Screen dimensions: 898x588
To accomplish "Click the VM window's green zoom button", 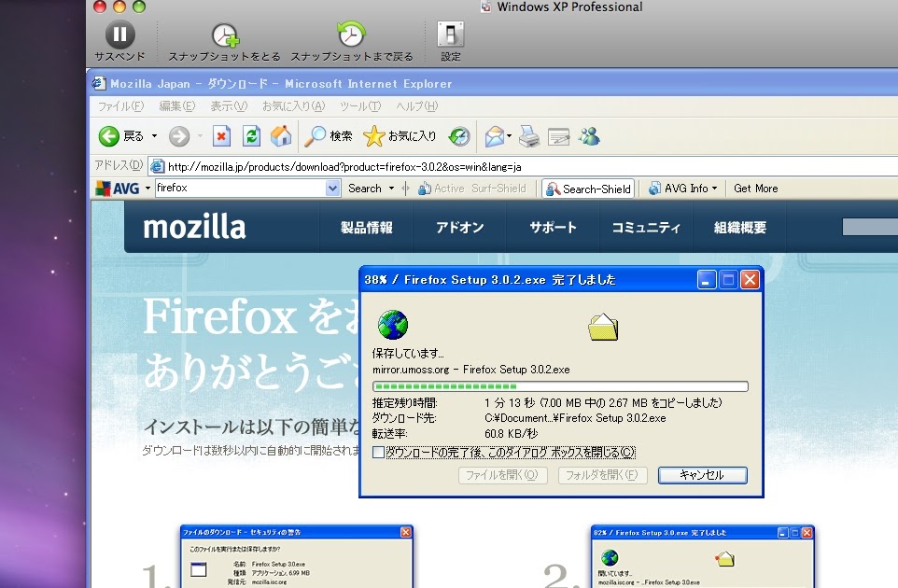I will click(x=139, y=7).
